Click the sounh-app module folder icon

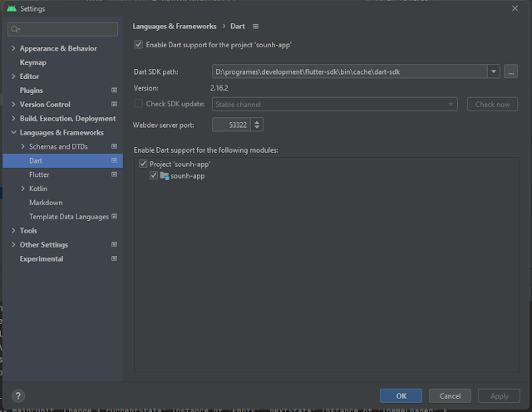(x=164, y=176)
